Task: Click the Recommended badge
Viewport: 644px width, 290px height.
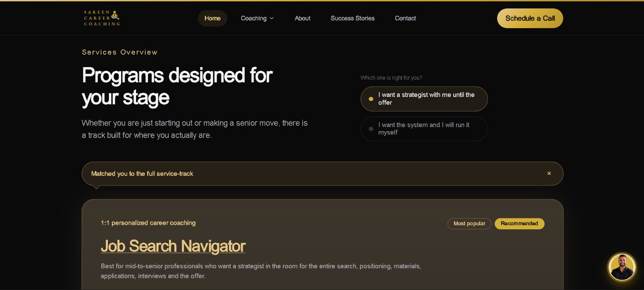Action: point(519,224)
